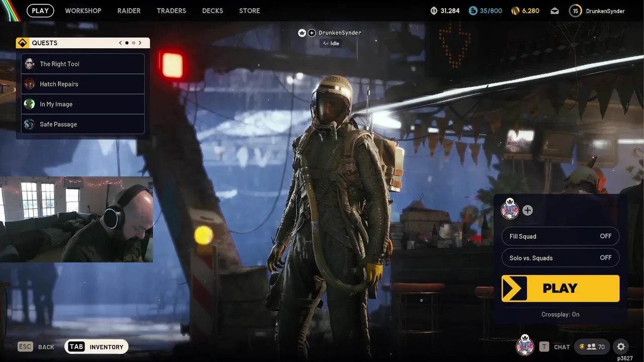Select the first quests page dot
The image size is (644, 362).
coord(127,43)
